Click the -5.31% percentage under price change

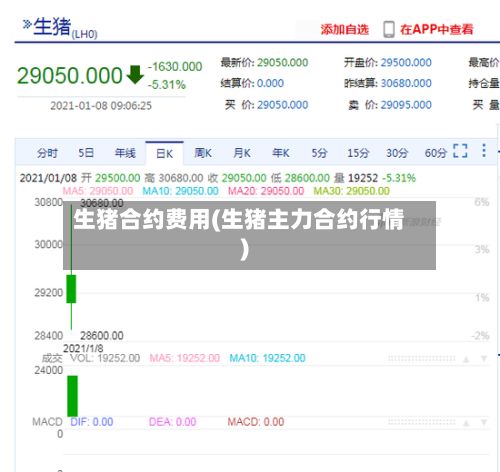(x=167, y=85)
